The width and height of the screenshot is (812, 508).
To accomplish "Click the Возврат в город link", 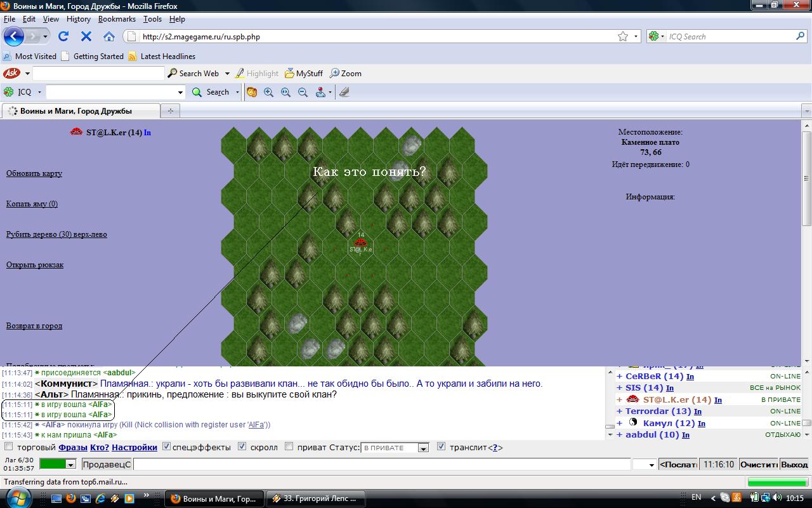I will pyautogui.click(x=34, y=326).
